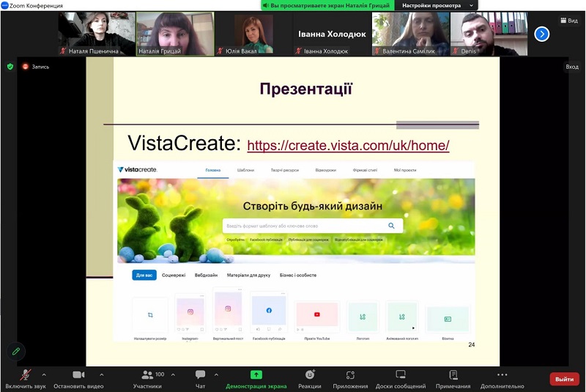Stop camera with Остановить видео button
Screen dimensions: 586x392
(x=78, y=380)
